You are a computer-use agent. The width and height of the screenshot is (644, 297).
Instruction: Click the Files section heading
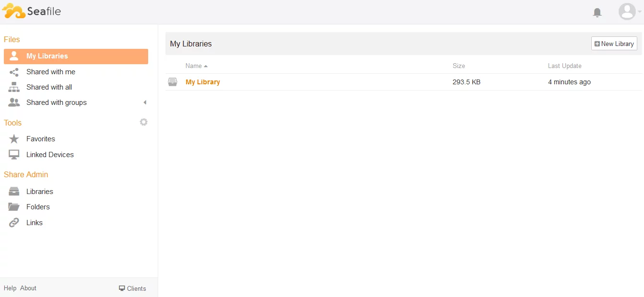tap(12, 39)
